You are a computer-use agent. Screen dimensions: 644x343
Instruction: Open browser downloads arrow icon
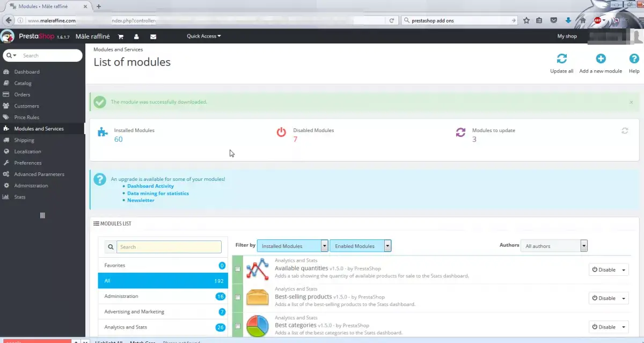(568, 20)
